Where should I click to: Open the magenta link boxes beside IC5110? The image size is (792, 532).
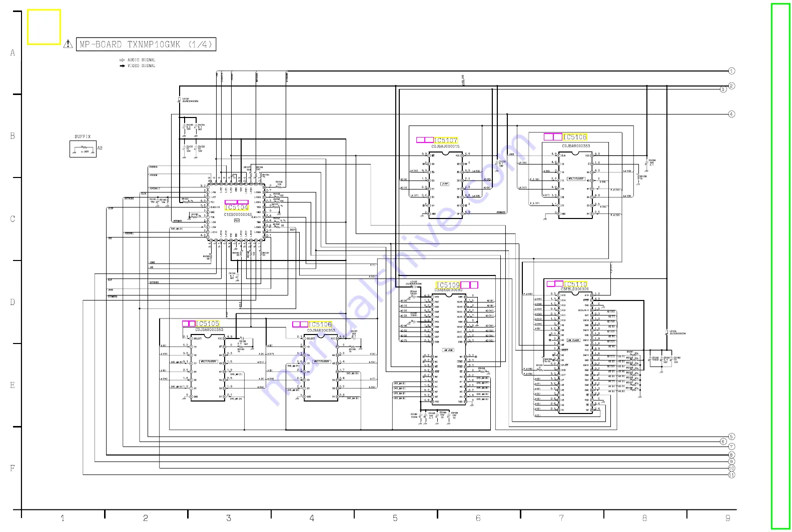click(x=555, y=284)
